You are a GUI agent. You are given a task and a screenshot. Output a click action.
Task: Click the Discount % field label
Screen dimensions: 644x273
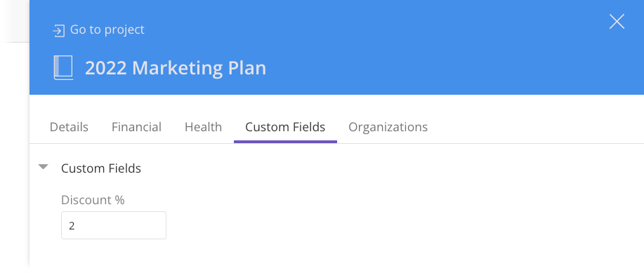pyautogui.click(x=93, y=200)
